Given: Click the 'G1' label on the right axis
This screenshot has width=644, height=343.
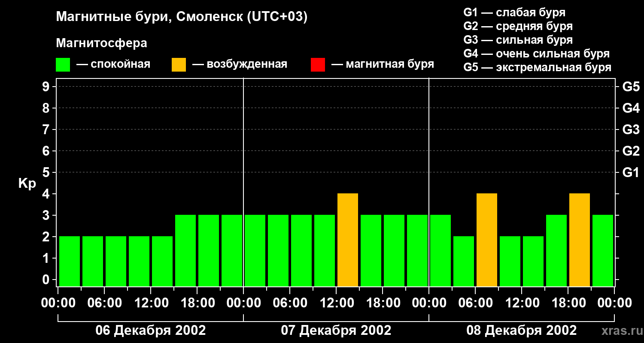Looking at the screenshot, I should pyautogui.click(x=631, y=172).
